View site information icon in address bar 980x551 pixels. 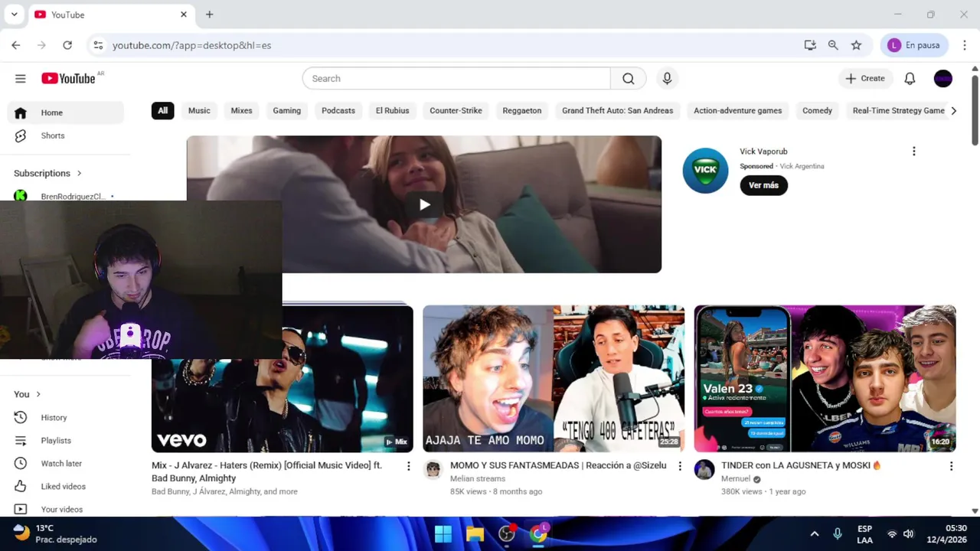click(98, 45)
